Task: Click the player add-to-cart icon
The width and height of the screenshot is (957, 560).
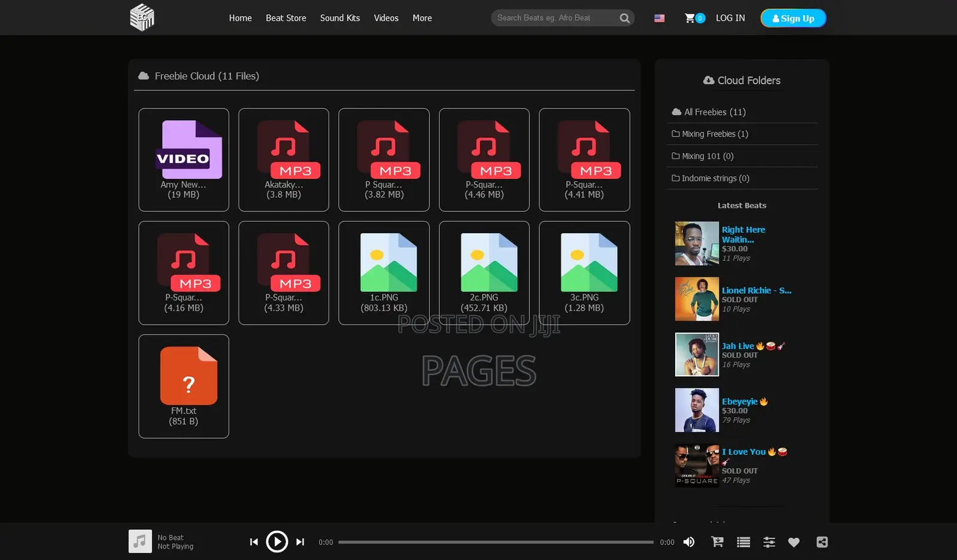Action: [x=717, y=542]
